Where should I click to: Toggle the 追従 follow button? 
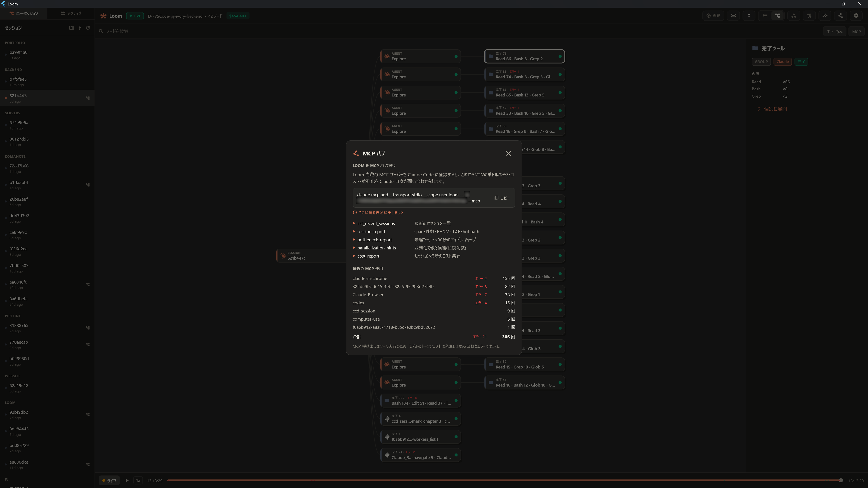[713, 16]
